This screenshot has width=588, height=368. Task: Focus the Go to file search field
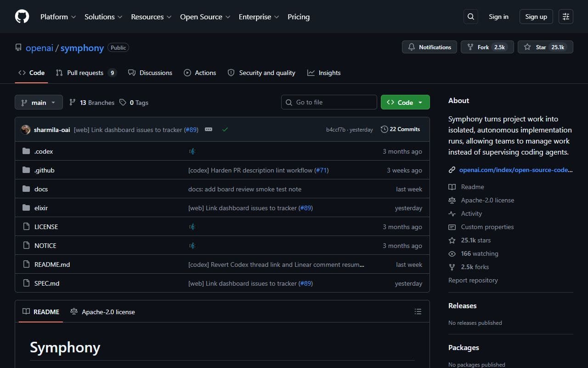[x=329, y=102]
